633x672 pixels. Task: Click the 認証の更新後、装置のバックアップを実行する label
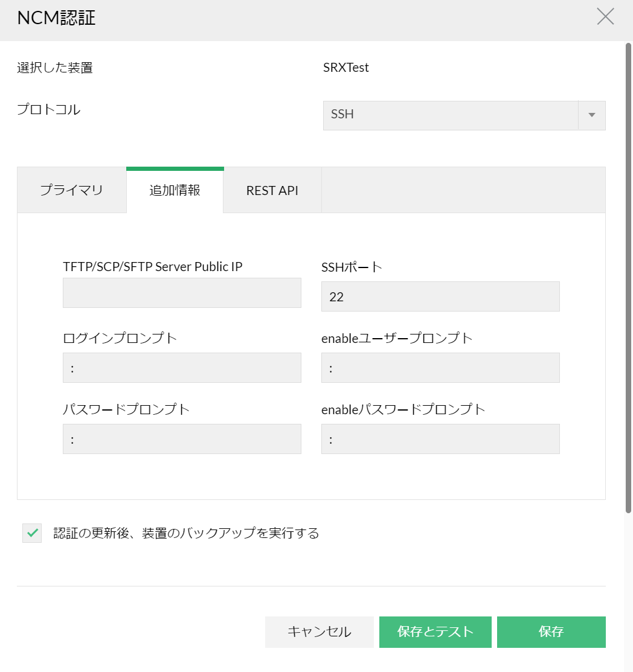(186, 533)
